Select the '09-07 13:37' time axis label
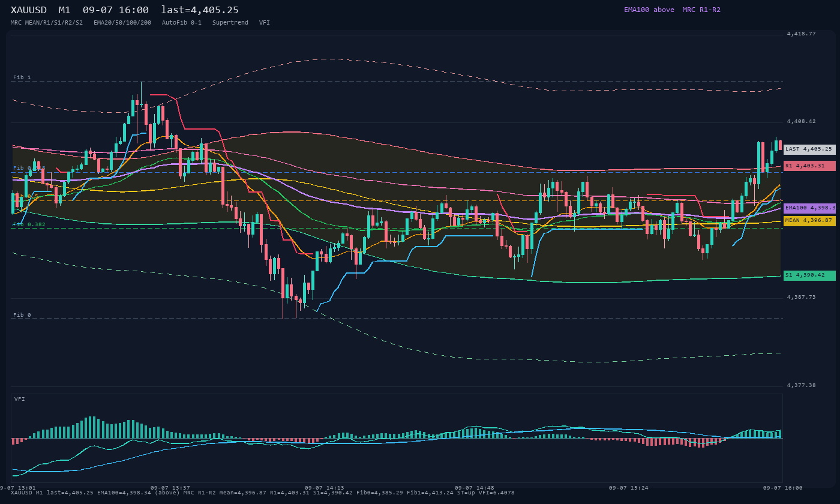The image size is (840, 504). click(x=170, y=488)
